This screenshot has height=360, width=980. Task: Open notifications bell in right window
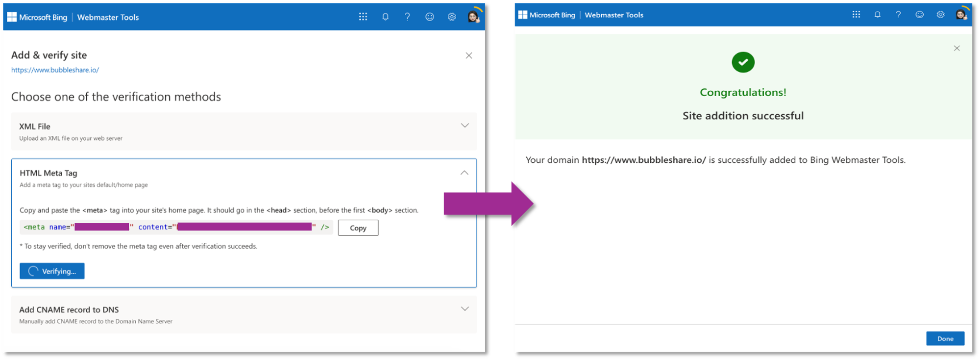click(x=877, y=15)
